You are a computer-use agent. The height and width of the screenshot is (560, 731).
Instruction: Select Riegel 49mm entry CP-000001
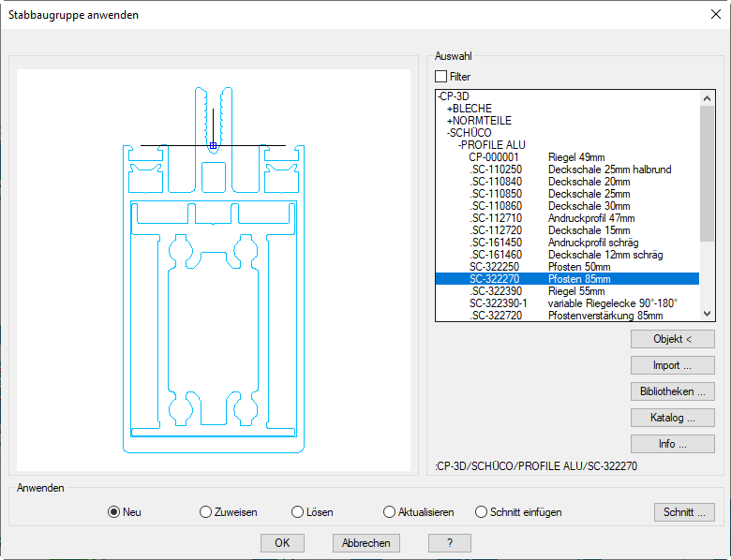tap(494, 157)
